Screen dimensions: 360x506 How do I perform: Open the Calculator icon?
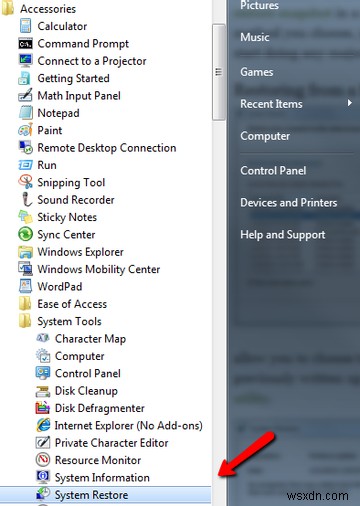pos(25,26)
